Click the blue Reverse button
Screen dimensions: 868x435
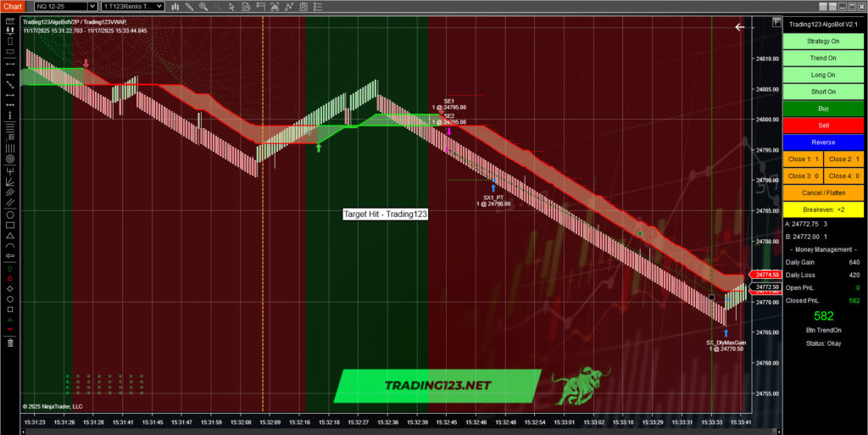click(823, 142)
